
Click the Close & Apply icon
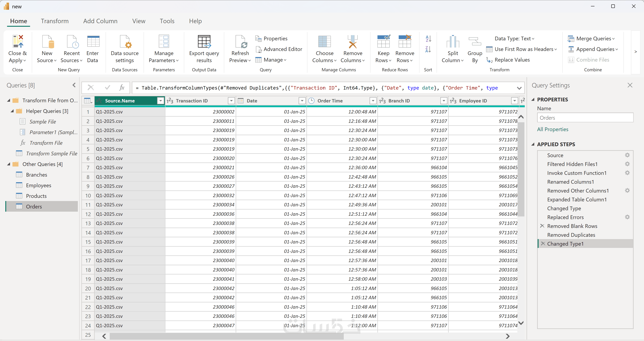click(x=18, y=42)
